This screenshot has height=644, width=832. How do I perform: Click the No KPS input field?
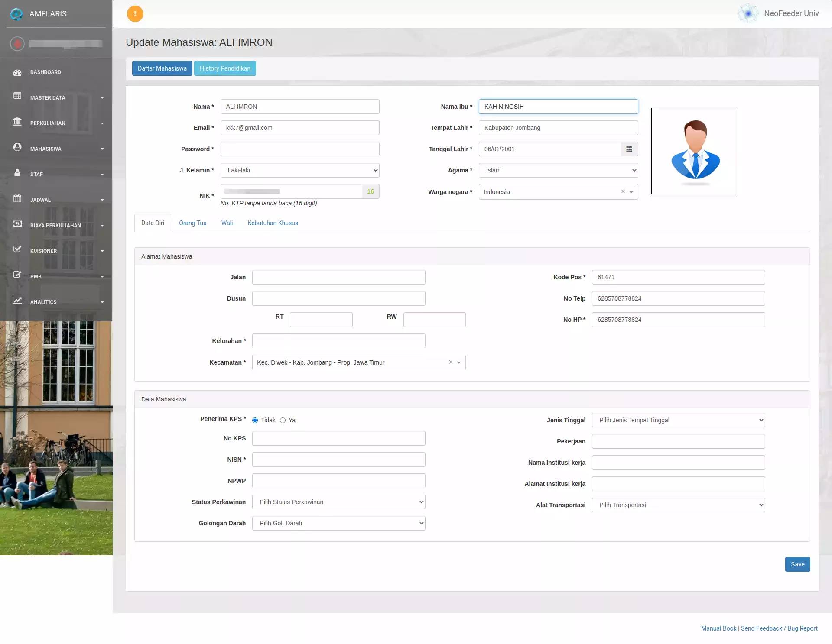(338, 438)
